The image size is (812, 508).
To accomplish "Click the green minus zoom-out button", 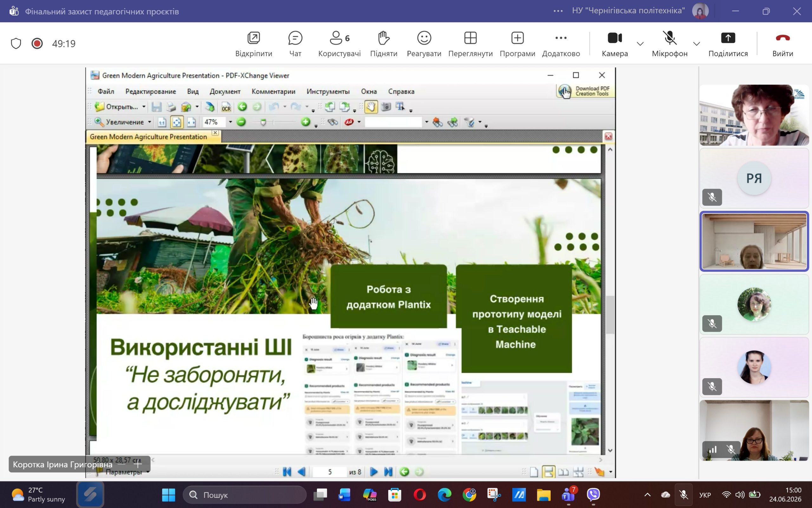I will click(x=241, y=122).
